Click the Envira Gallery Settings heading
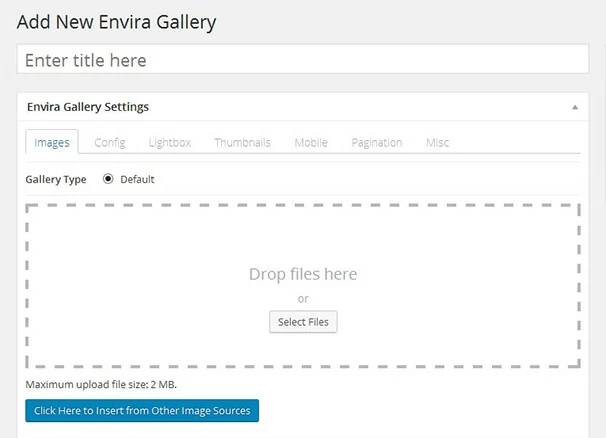Screen dimensions: 606x438 coord(88,107)
